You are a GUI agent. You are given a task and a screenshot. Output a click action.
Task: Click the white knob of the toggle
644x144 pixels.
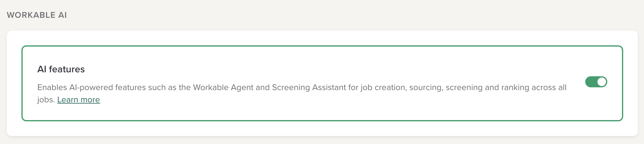click(601, 82)
